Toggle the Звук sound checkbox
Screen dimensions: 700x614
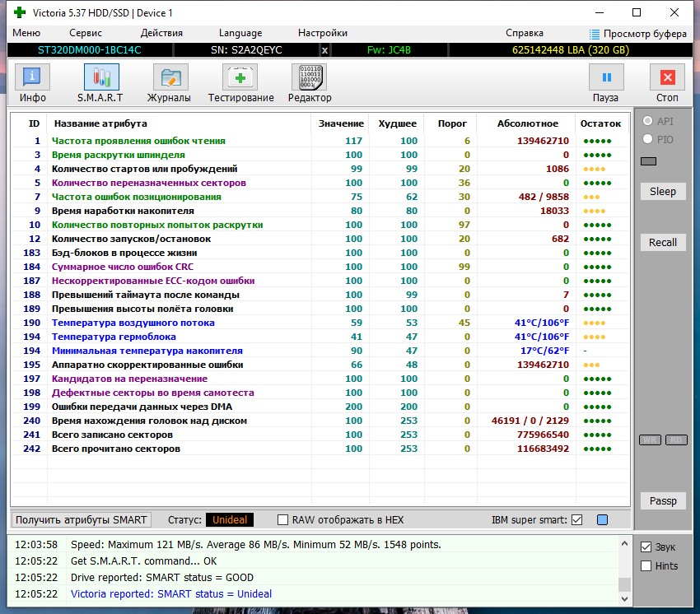tap(646, 547)
